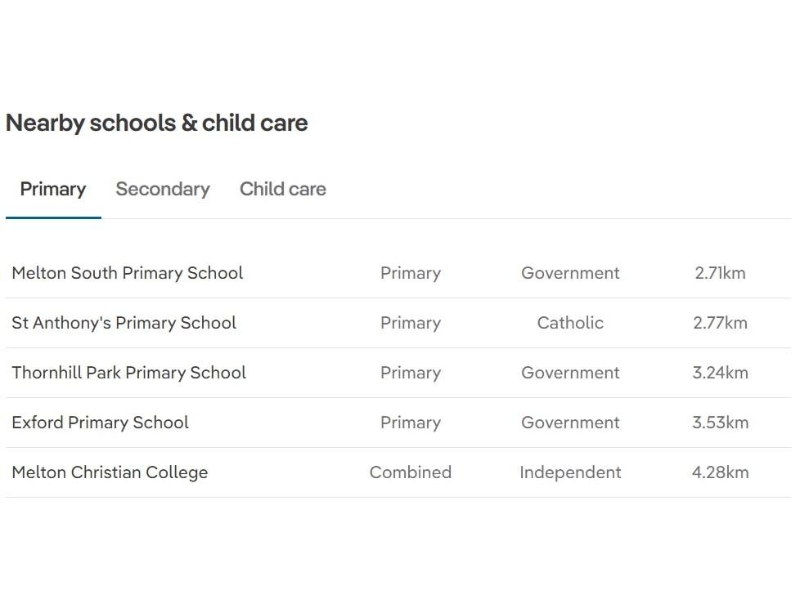Select the Independent sector label

coord(570,472)
